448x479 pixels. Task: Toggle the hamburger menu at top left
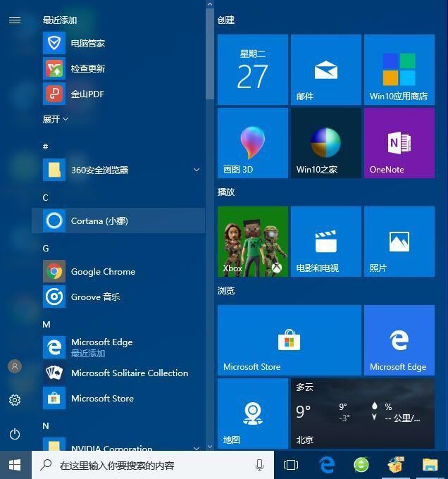click(x=15, y=20)
